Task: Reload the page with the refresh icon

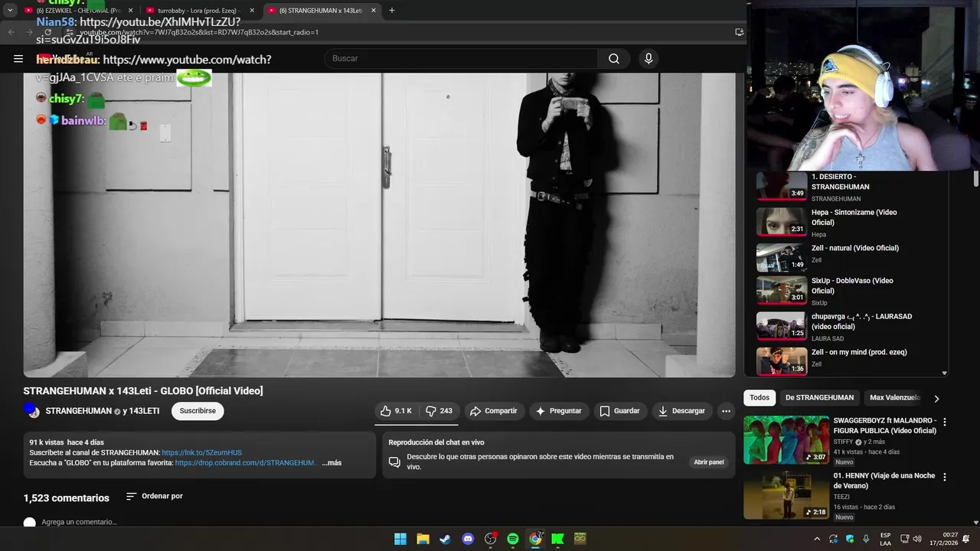Action: [48, 32]
